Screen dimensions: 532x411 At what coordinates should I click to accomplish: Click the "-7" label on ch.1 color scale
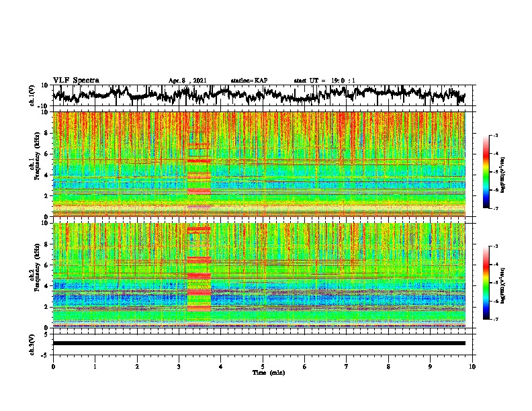pos(495,208)
